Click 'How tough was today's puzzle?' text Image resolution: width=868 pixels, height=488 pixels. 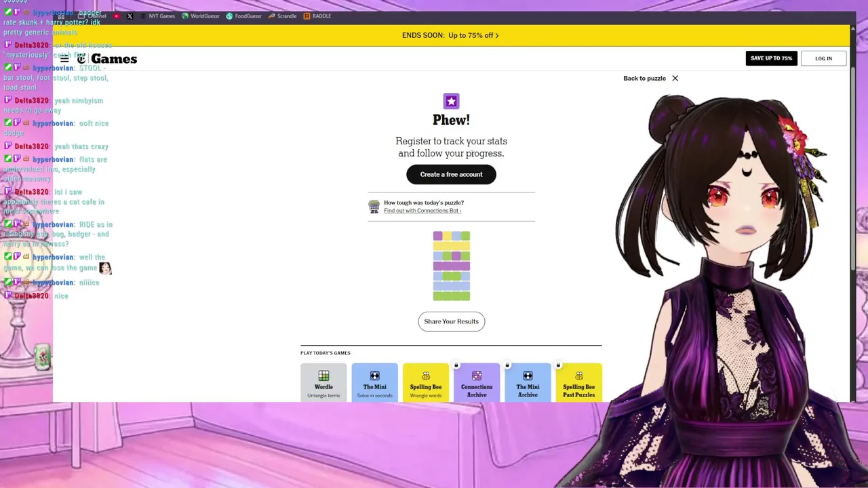click(424, 203)
